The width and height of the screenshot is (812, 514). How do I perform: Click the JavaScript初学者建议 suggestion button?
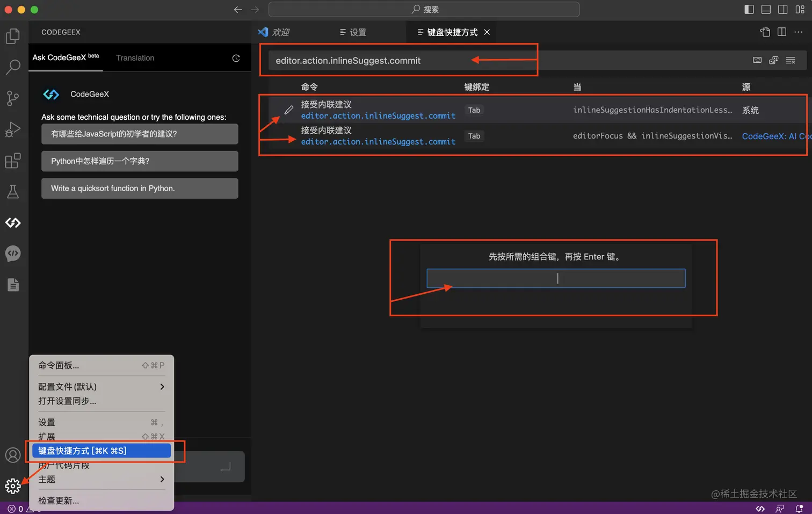140,134
